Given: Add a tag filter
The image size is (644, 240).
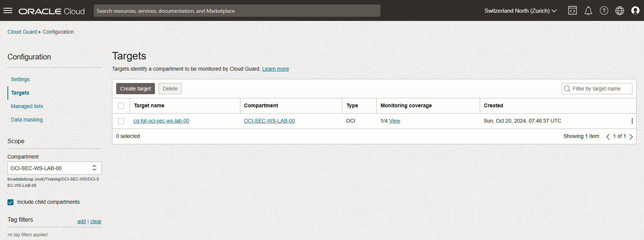Looking at the screenshot, I should tap(81, 221).
